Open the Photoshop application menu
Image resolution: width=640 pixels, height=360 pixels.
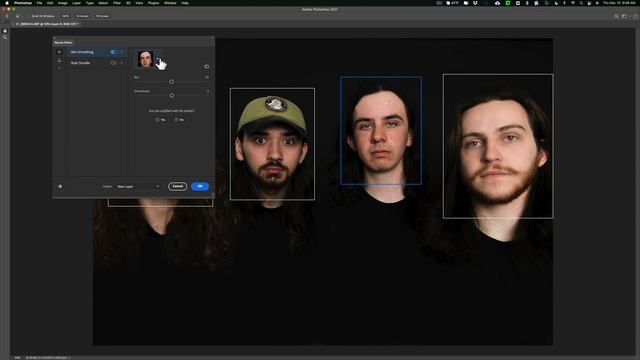click(x=23, y=3)
